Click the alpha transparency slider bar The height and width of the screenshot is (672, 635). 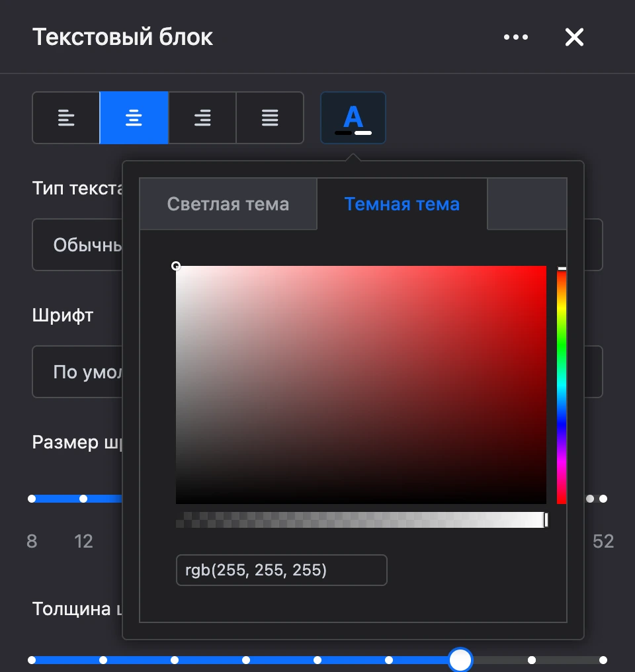(360, 520)
